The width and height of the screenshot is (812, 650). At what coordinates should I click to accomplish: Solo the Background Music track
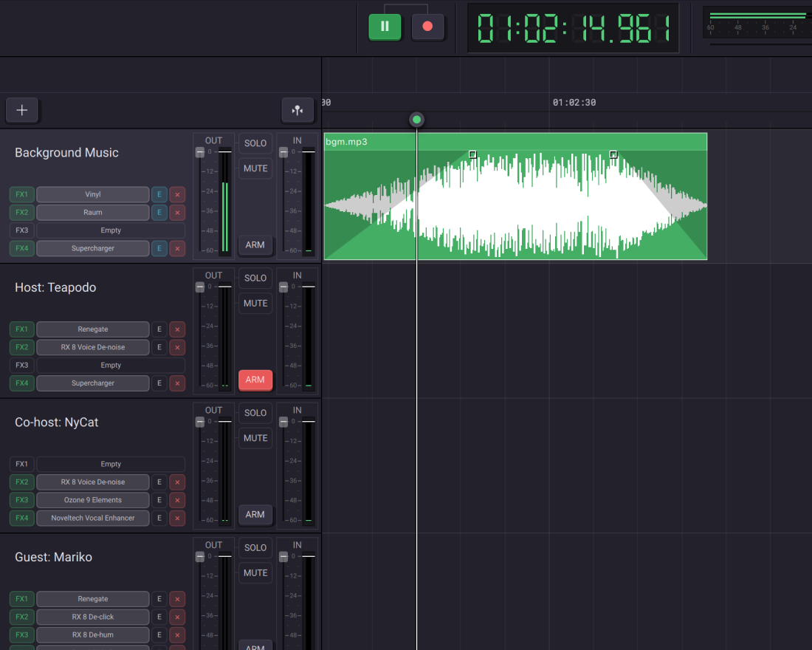click(255, 143)
